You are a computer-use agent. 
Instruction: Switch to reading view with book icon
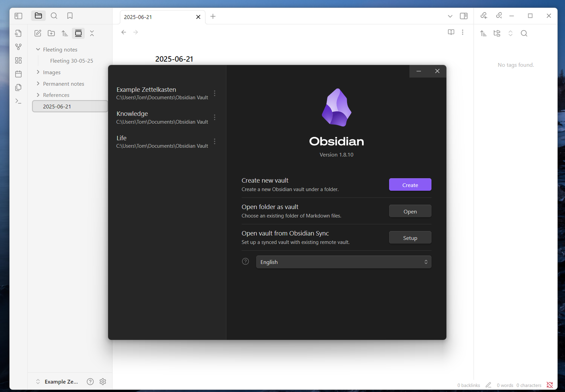(451, 32)
